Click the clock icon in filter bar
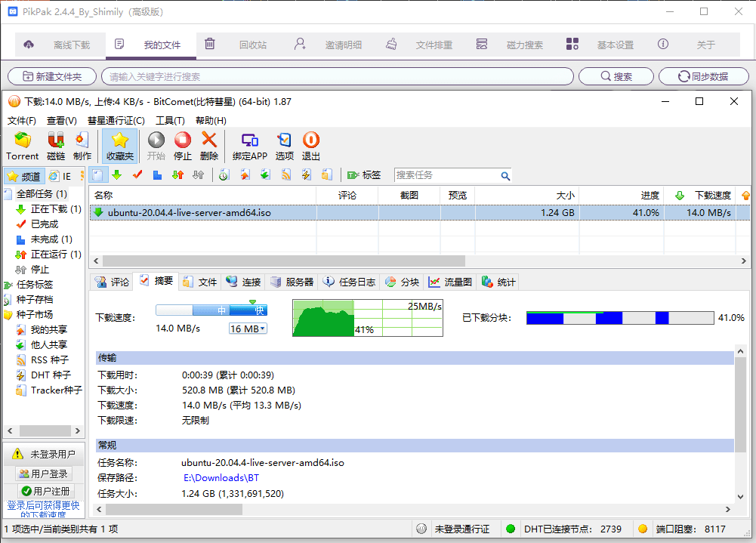This screenshot has width=756, height=543. tap(224, 175)
